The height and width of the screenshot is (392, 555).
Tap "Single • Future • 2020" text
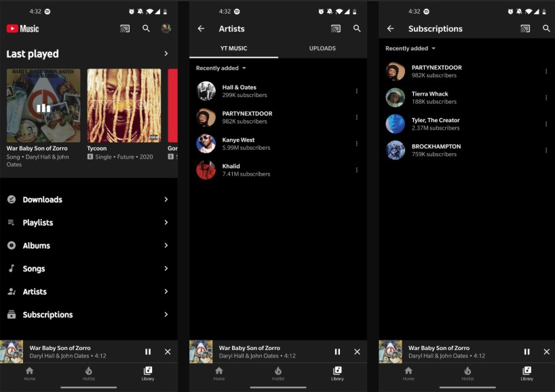(124, 157)
